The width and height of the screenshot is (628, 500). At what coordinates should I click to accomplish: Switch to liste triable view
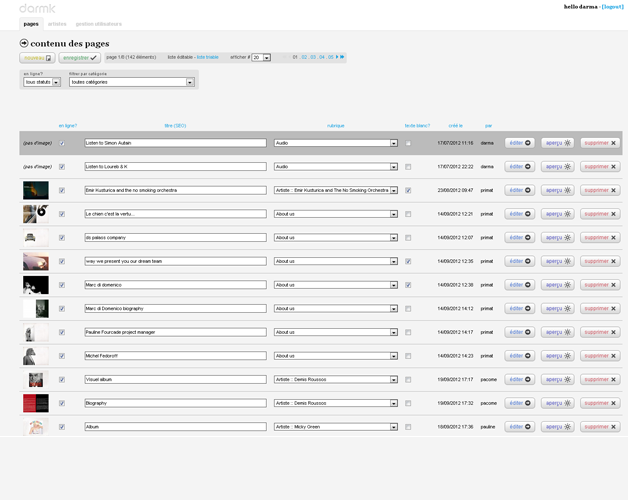(x=207, y=57)
